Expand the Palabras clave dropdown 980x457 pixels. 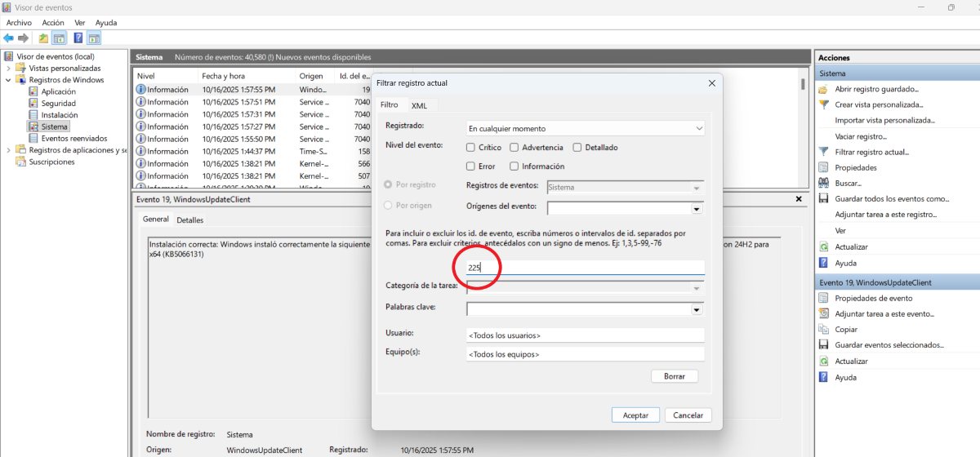pyautogui.click(x=697, y=310)
